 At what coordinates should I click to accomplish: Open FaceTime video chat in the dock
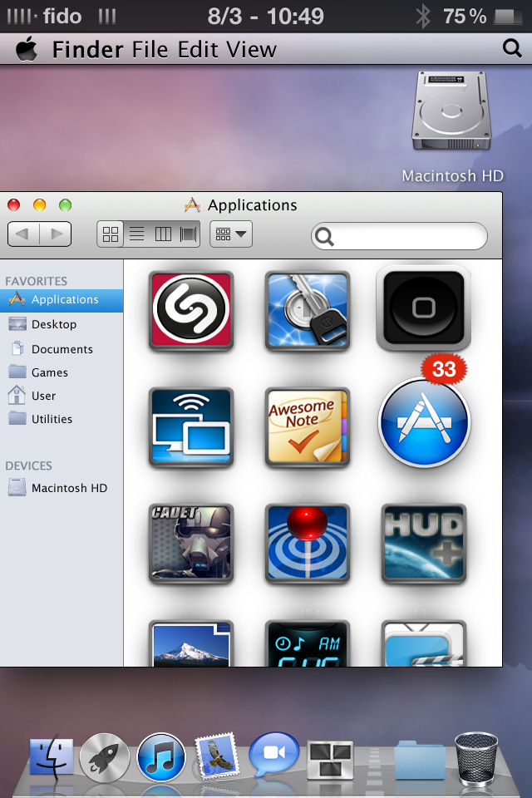coord(273,754)
